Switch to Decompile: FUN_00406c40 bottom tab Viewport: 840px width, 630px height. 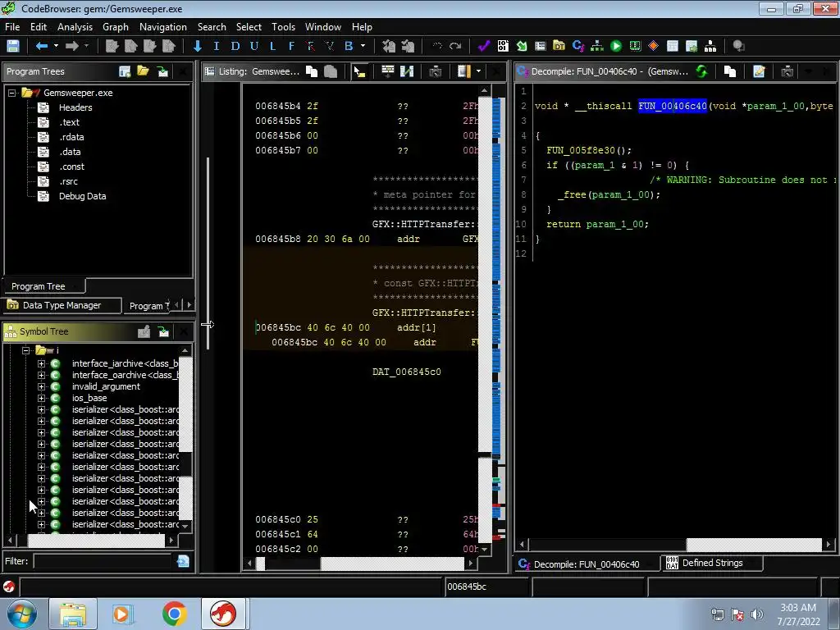pyautogui.click(x=586, y=564)
